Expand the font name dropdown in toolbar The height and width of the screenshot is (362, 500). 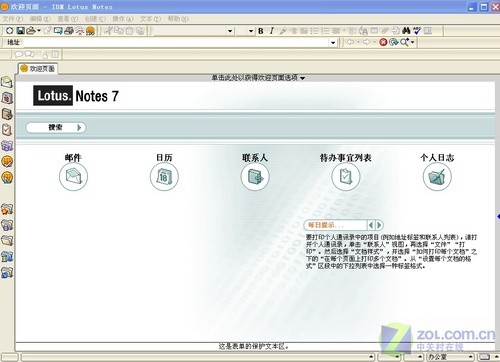[230, 31]
